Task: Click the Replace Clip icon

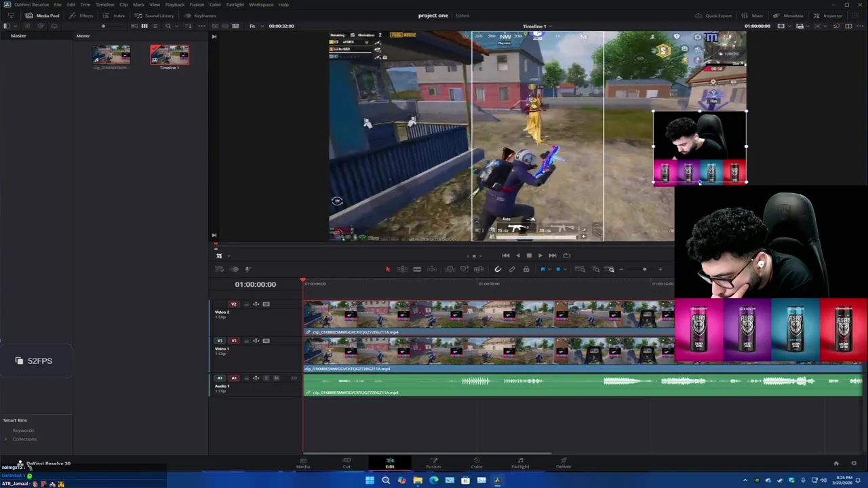Action: [x=479, y=269]
